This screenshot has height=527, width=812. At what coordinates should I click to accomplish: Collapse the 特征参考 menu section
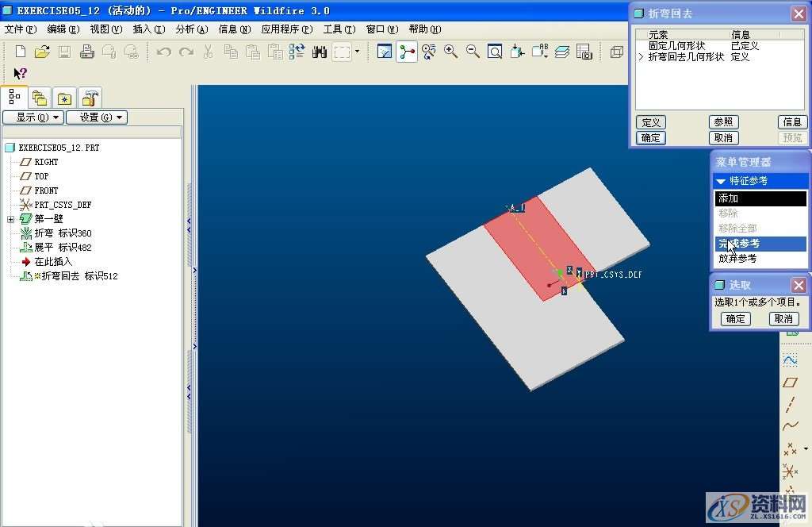pyautogui.click(x=722, y=181)
